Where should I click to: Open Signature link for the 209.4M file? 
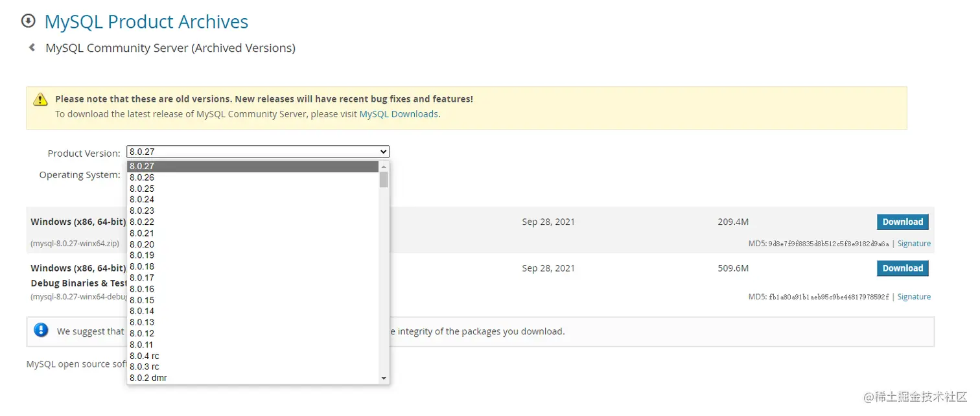click(914, 244)
